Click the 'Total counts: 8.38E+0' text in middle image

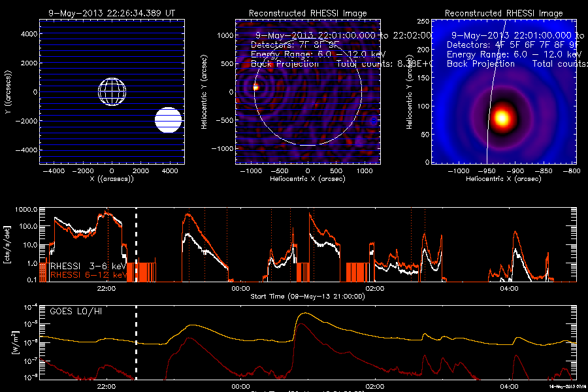pyautogui.click(x=384, y=64)
